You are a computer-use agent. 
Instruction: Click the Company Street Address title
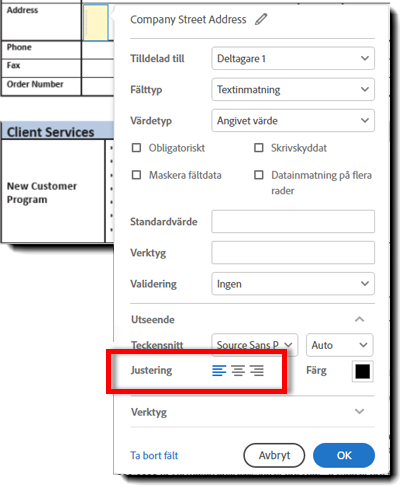(x=188, y=19)
